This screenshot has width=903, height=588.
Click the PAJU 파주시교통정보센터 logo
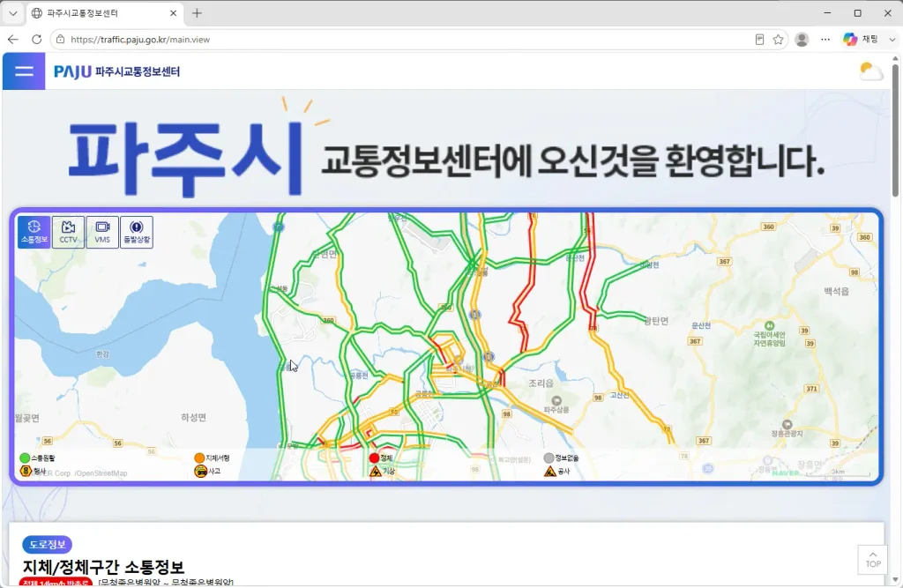pyautogui.click(x=117, y=71)
